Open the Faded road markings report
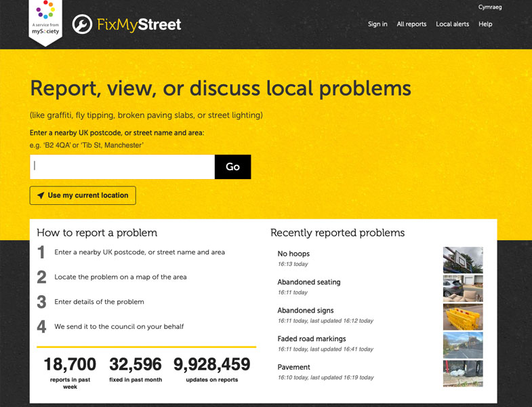 pos(311,338)
